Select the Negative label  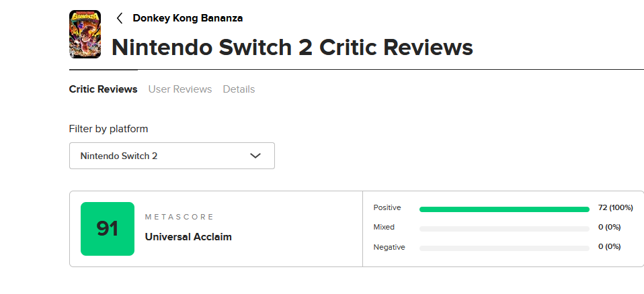pos(389,247)
